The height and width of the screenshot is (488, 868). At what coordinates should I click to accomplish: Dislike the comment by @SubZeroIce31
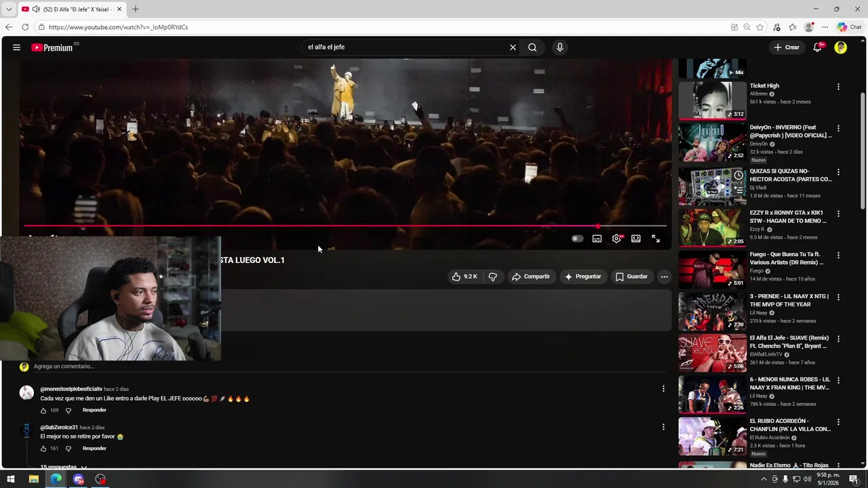[x=68, y=449]
